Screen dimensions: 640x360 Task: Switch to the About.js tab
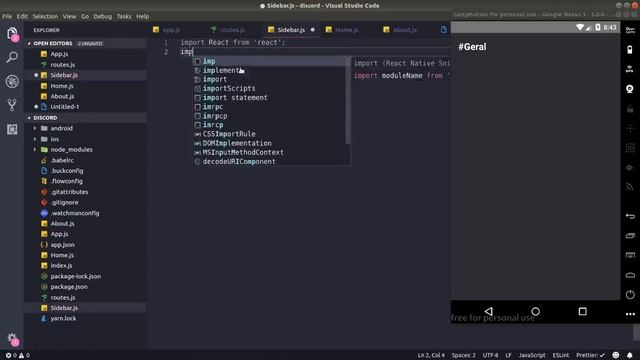400,30
